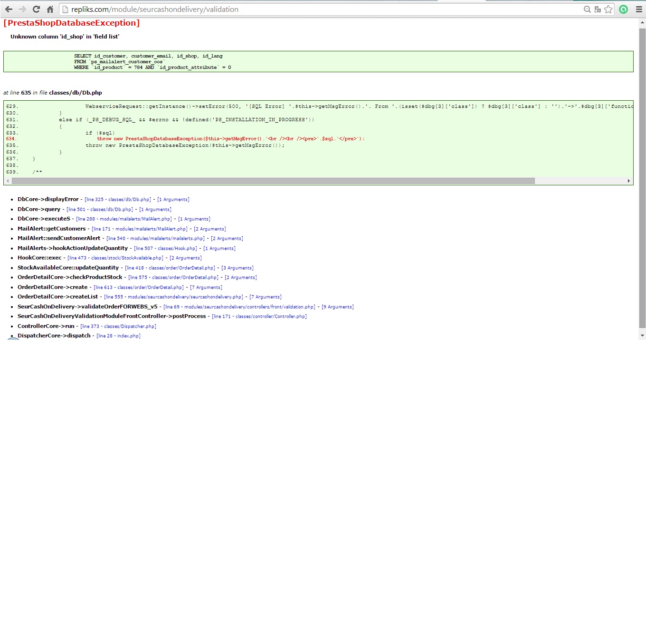Image resolution: width=646 pixels, height=644 pixels.
Task: Click the 'ControllerCore->run' function name
Action: [46, 326]
